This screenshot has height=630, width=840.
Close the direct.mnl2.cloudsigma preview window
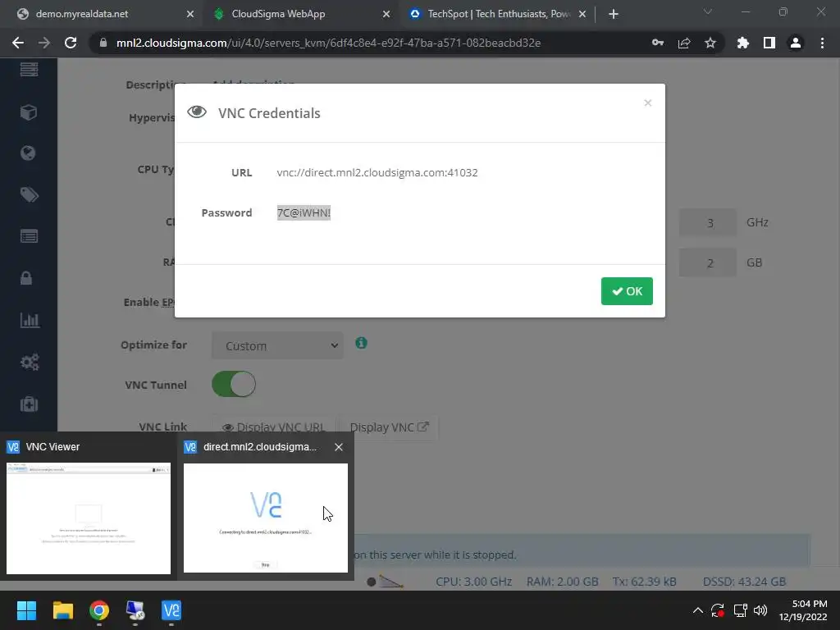339,447
